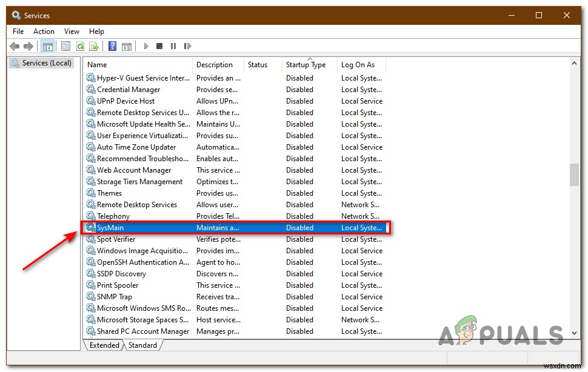Toggle the Show/Hide Console Tree icon
Screen dimensions: 588x372
click(48, 45)
